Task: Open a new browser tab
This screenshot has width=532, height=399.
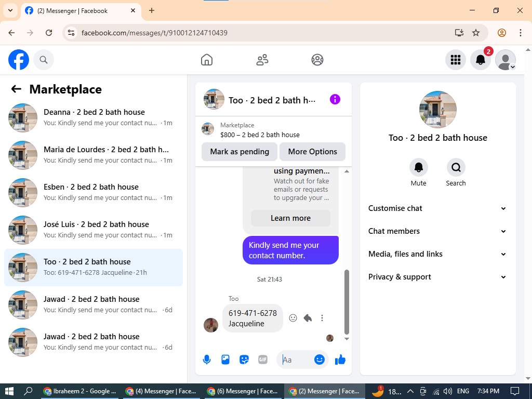Action: click(152, 10)
